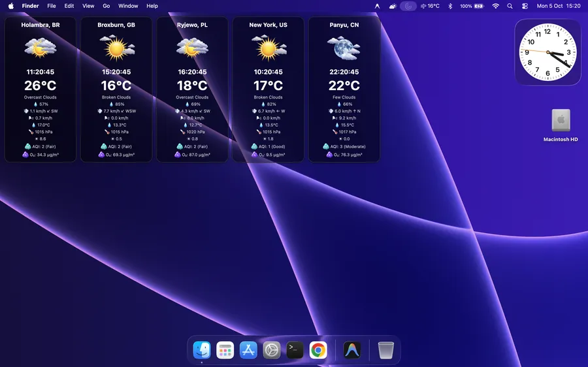This screenshot has height=367, width=588.
Task: Open the Apple menu
Action: pyautogui.click(x=11, y=6)
